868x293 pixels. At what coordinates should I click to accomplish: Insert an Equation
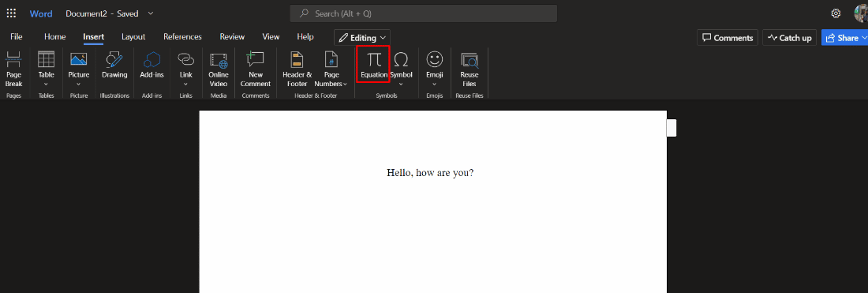tap(374, 65)
